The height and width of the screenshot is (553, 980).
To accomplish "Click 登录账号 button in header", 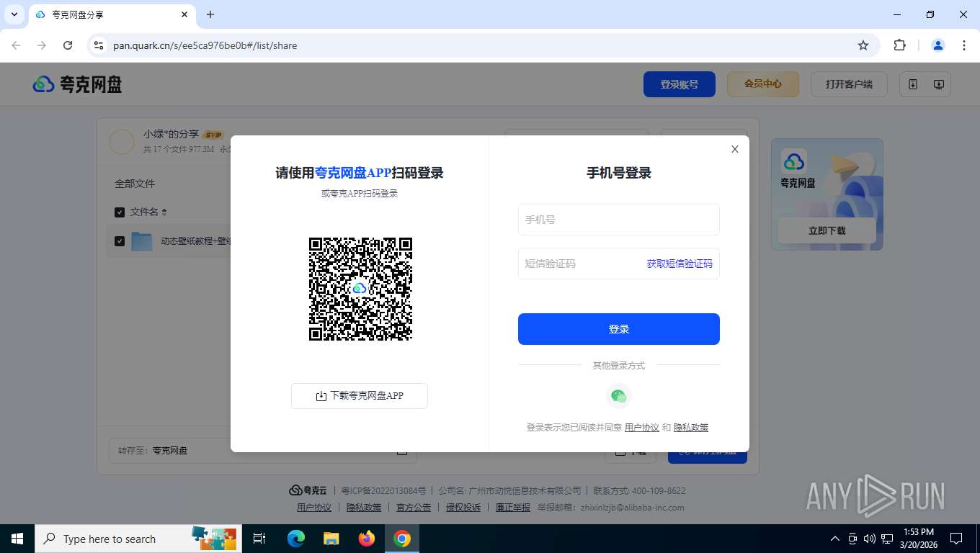I will click(x=680, y=84).
